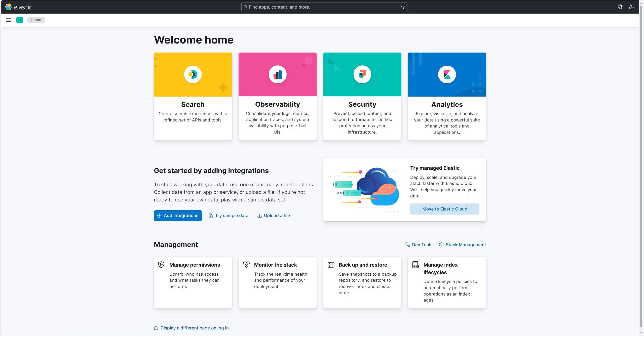The height and width of the screenshot is (337, 644).
Task: Open the help menu icon
Action: click(620, 7)
